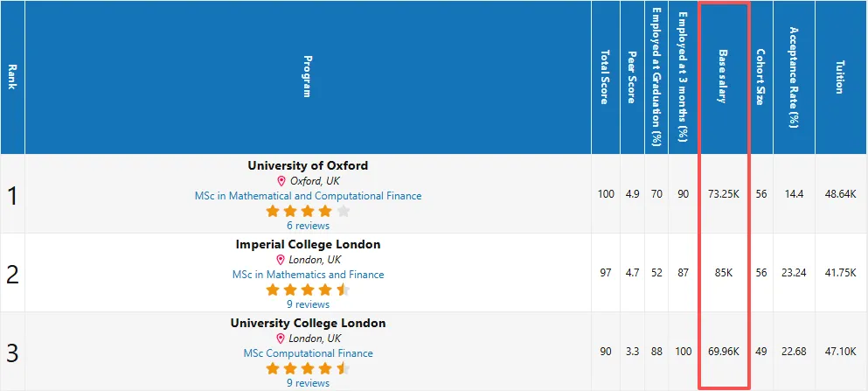Sort by Base salary column header
The height and width of the screenshot is (391, 868).
pos(723,77)
